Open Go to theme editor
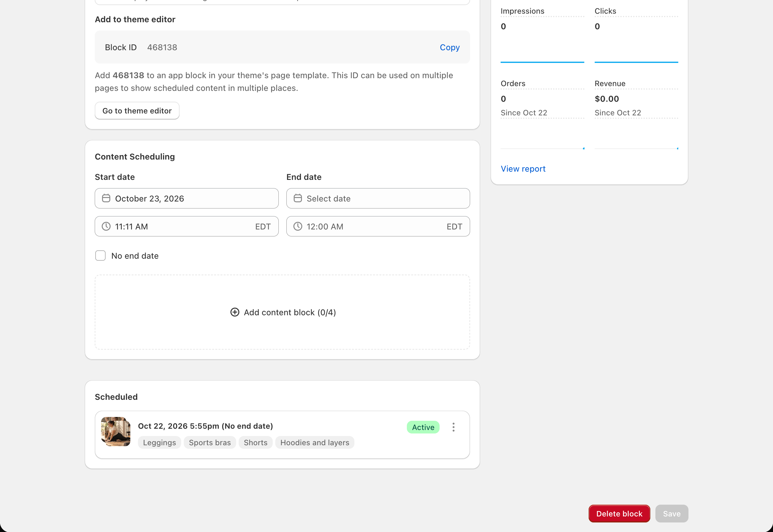Screen dimensions: 773x532 click(x=137, y=111)
